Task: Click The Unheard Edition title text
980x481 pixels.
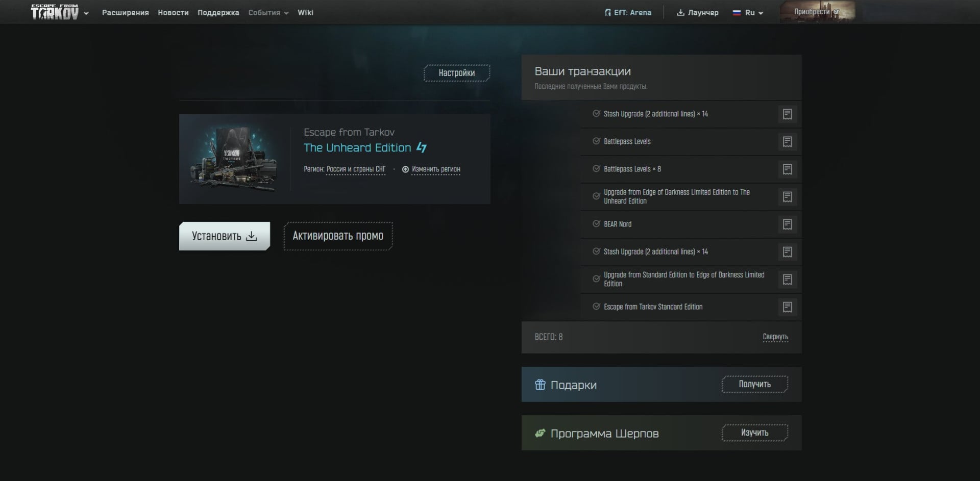Action: [357, 148]
